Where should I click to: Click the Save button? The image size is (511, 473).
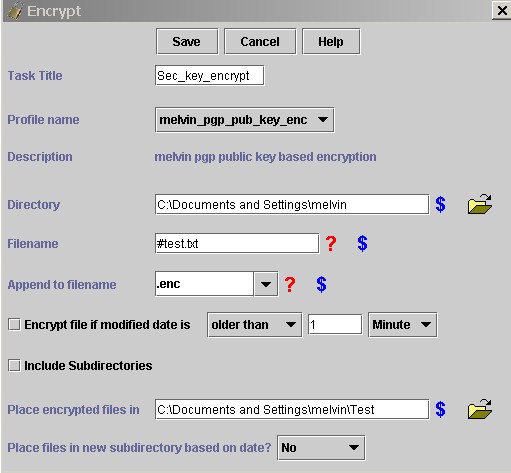(187, 42)
